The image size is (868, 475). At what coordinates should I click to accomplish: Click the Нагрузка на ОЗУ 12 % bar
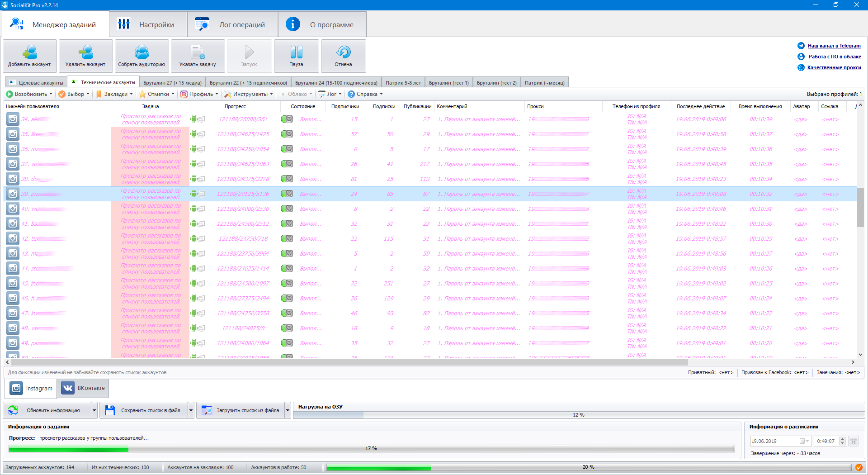579,415
